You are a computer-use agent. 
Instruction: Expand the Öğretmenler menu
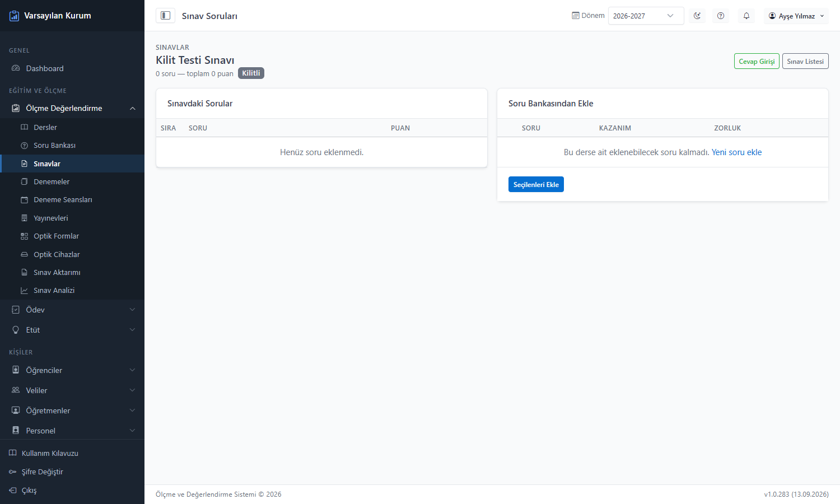[x=72, y=410]
